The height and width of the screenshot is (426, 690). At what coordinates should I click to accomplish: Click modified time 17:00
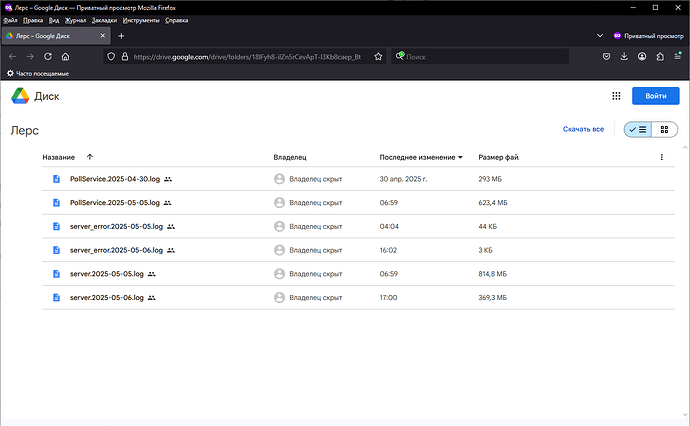(x=388, y=298)
